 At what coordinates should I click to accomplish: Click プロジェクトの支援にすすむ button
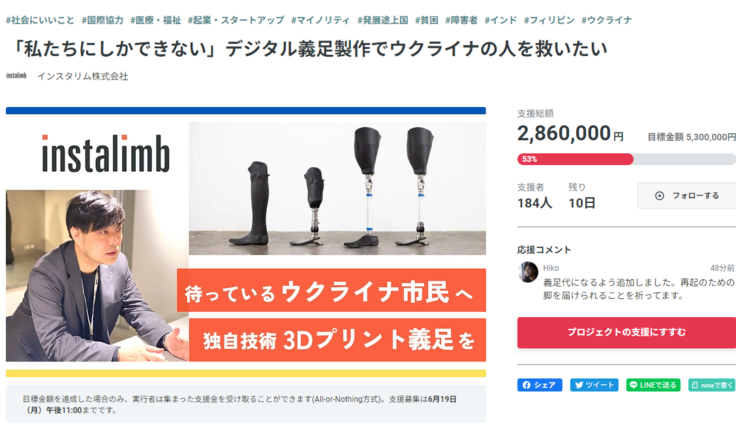click(627, 332)
